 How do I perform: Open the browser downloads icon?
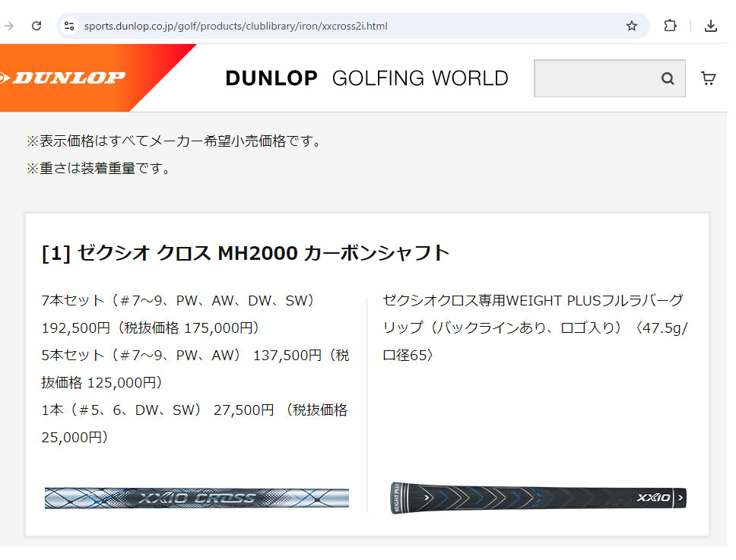(711, 26)
